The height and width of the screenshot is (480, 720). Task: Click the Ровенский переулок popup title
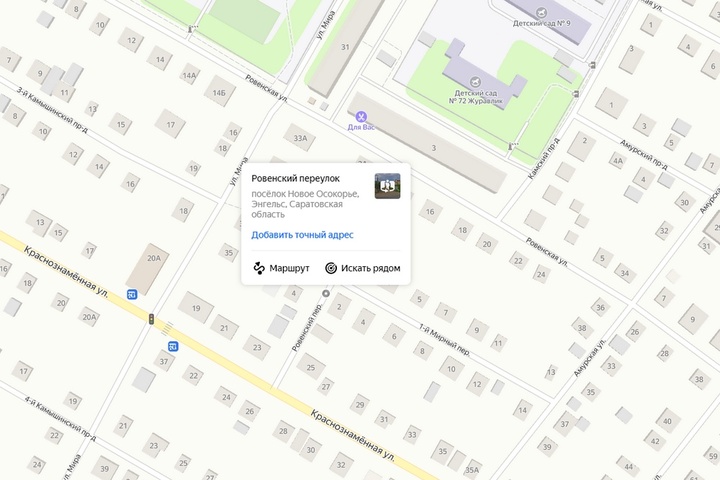296,178
